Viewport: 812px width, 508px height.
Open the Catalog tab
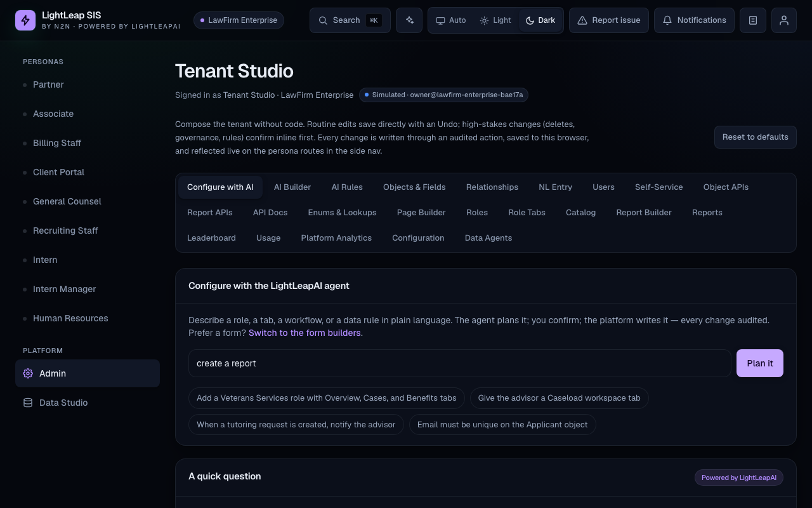[x=580, y=213]
